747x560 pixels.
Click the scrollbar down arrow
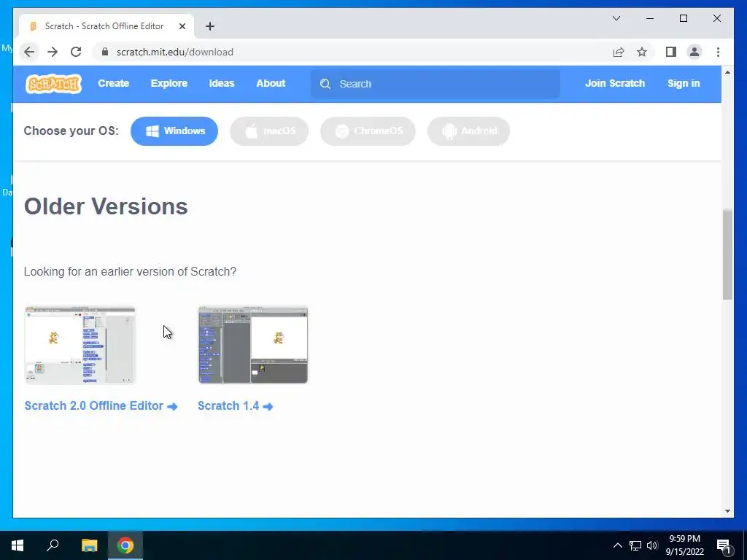[727, 511]
